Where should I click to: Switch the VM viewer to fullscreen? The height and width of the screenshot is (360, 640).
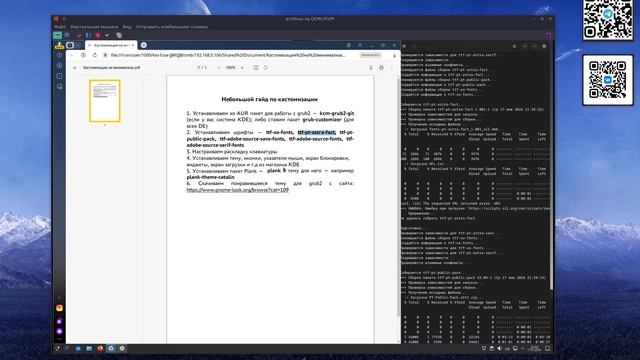tap(549, 36)
